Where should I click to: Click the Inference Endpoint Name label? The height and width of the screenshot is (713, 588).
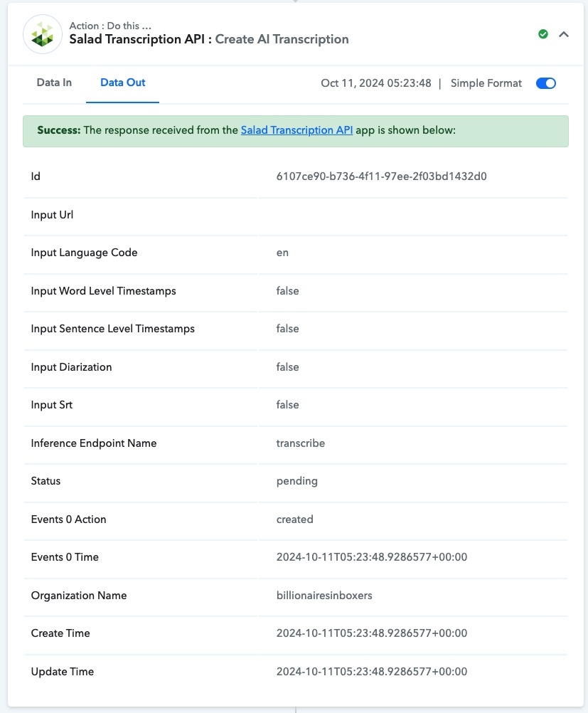pyautogui.click(x=94, y=443)
